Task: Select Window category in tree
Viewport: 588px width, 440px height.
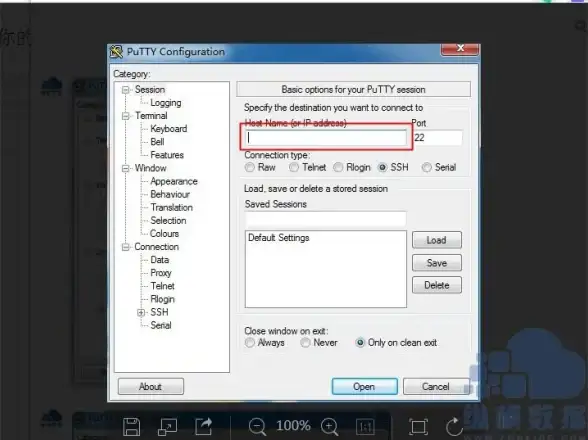Action: click(x=151, y=168)
